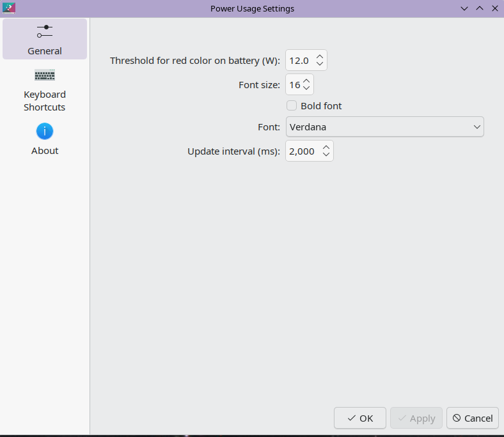504x437 pixels.
Task: Open the About page
Action: click(x=45, y=139)
